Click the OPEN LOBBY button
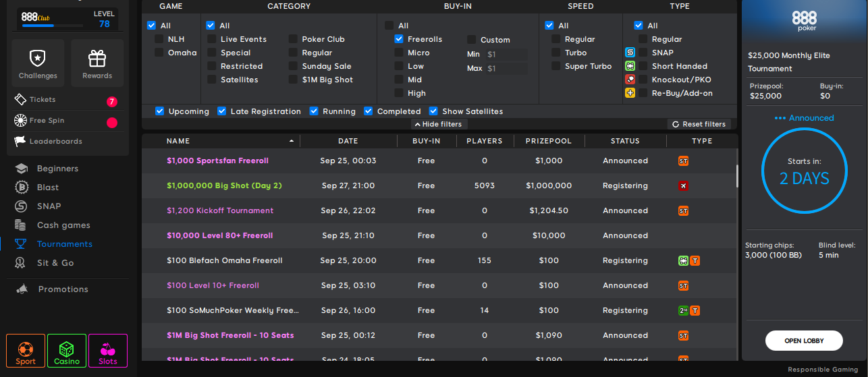Screen dimensions: 868x377 [804, 341]
